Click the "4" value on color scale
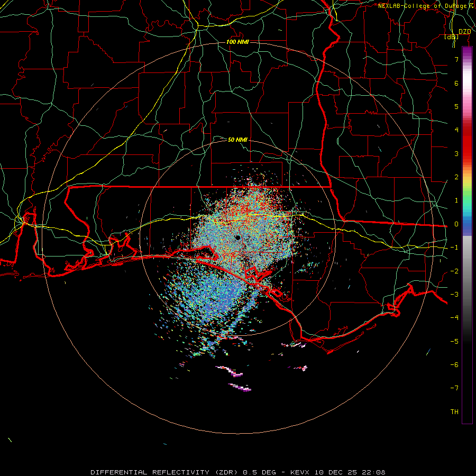The height and width of the screenshot is (476, 476). click(456, 130)
